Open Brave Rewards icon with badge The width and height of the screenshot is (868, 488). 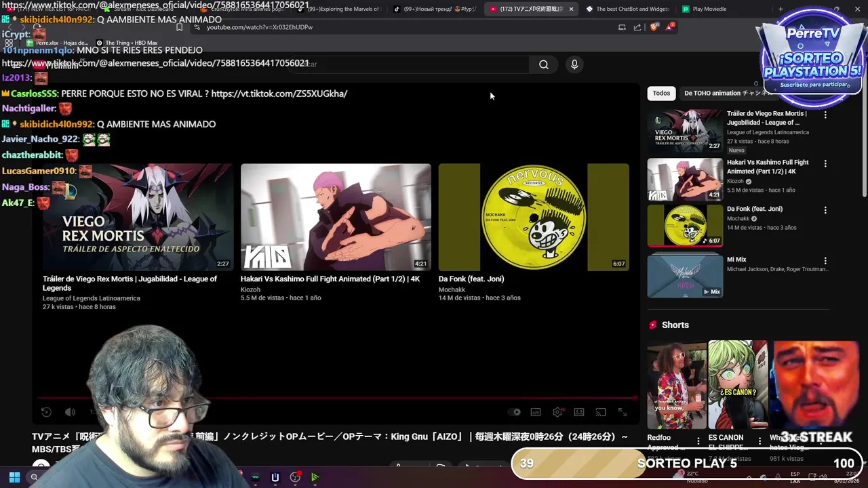pos(670,27)
